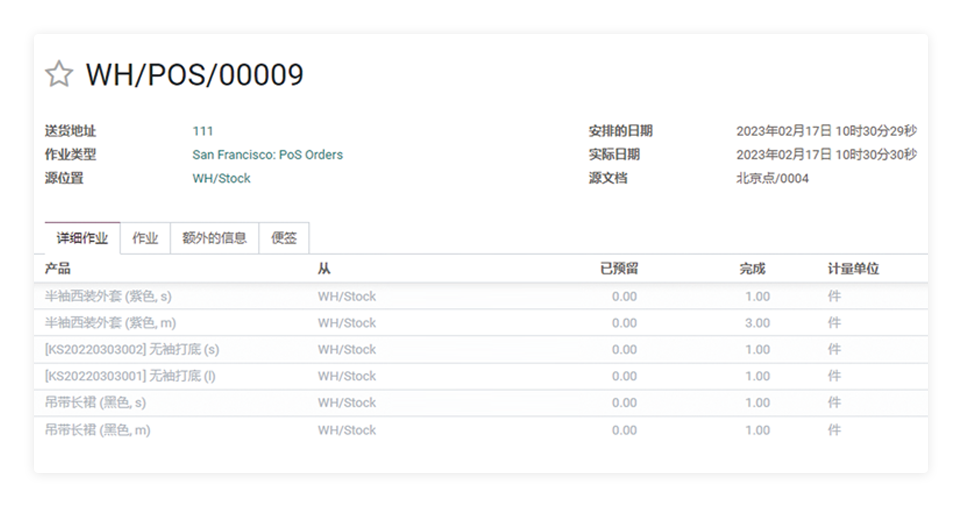Open the 作业 tab

tap(145, 239)
